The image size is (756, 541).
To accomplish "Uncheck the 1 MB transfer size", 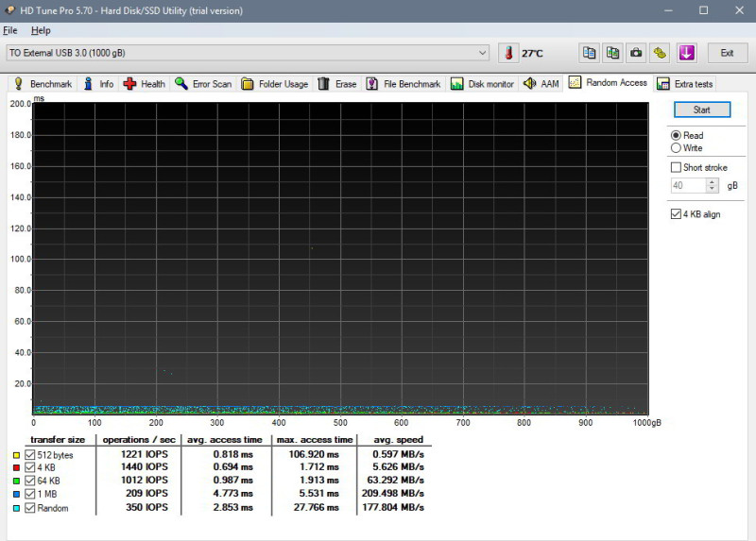I will (x=30, y=494).
